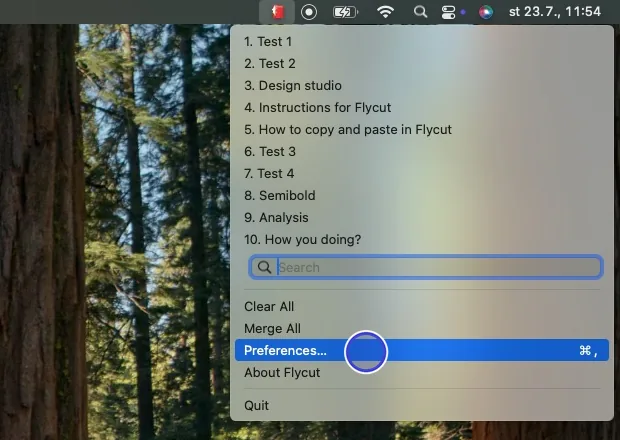Viewport: 620px width, 440px height.
Task: Quit Flycut from the menu
Action: (422, 405)
